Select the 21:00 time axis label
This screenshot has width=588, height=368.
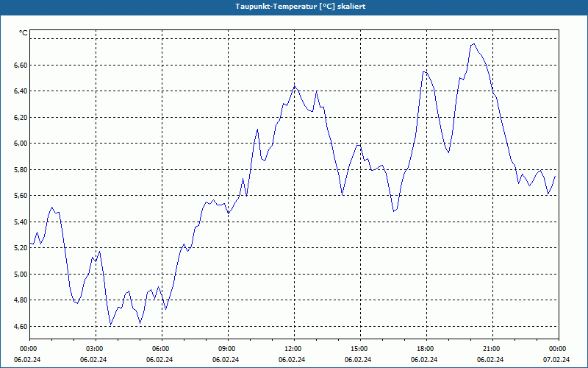[x=491, y=349]
